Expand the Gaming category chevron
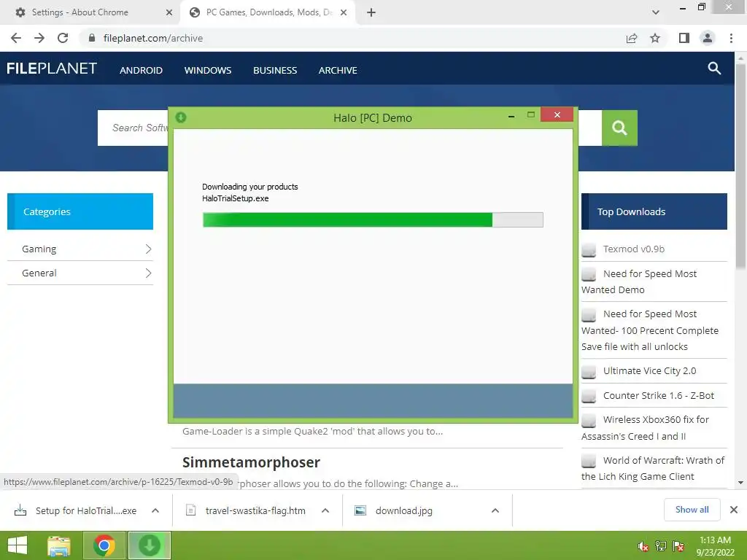Screen dimensions: 747x560 tap(148, 249)
